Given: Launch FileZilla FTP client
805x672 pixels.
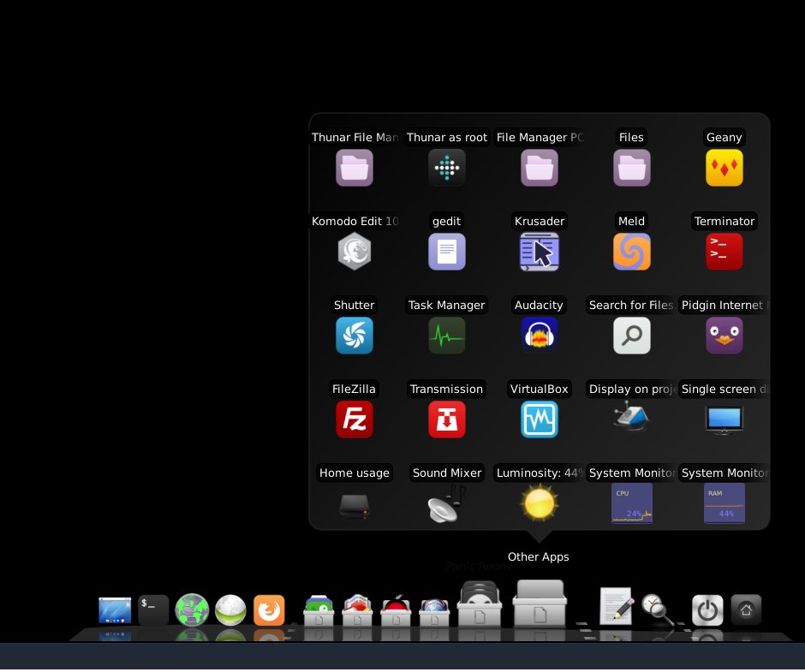Looking at the screenshot, I should tap(355, 419).
